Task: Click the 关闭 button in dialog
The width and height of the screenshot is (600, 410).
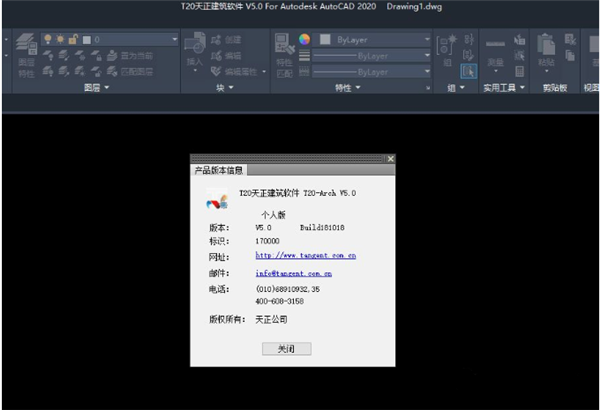Action: (287, 349)
